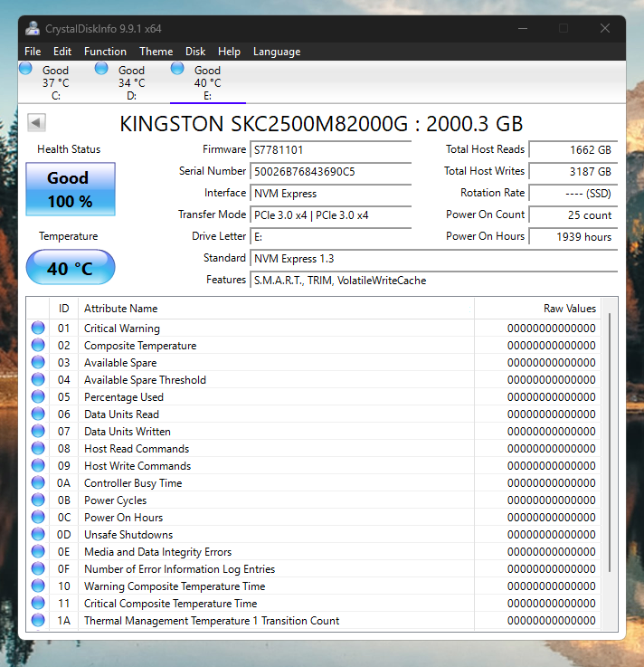Click the Total Host Reads value 1662 GB

tap(573, 149)
